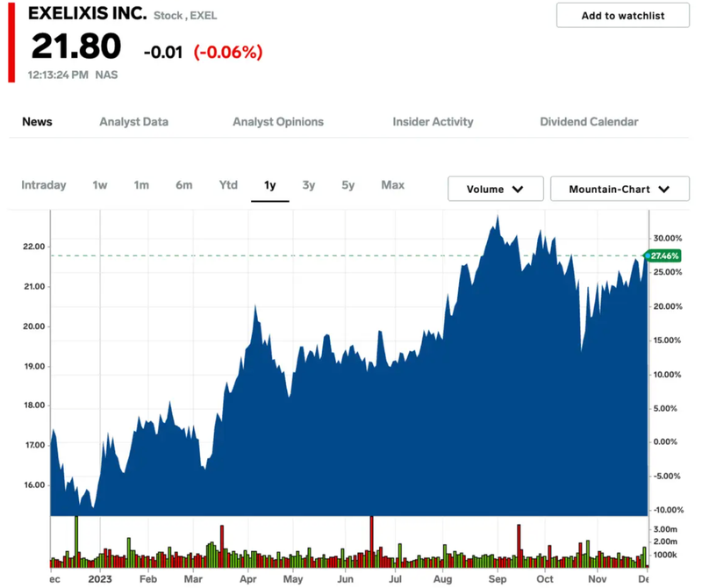The height and width of the screenshot is (588, 702).
Task: Click the 30.00% percent axis label
Action: [668, 238]
